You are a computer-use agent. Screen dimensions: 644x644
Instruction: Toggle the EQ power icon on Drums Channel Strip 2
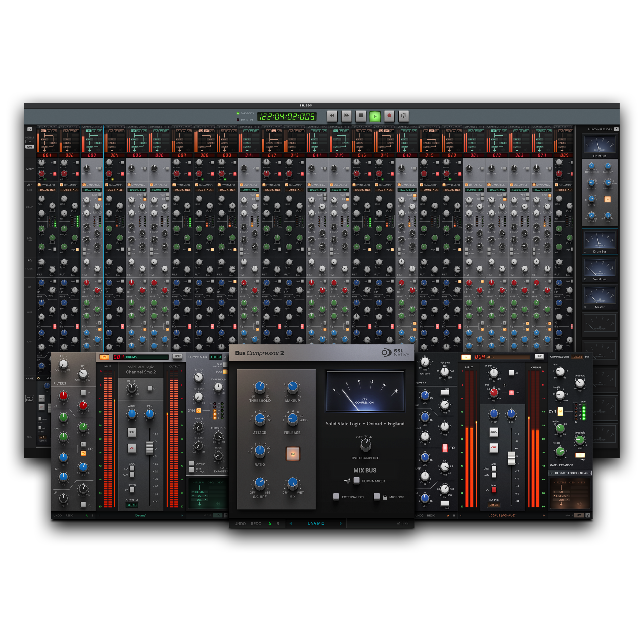pos(83,453)
